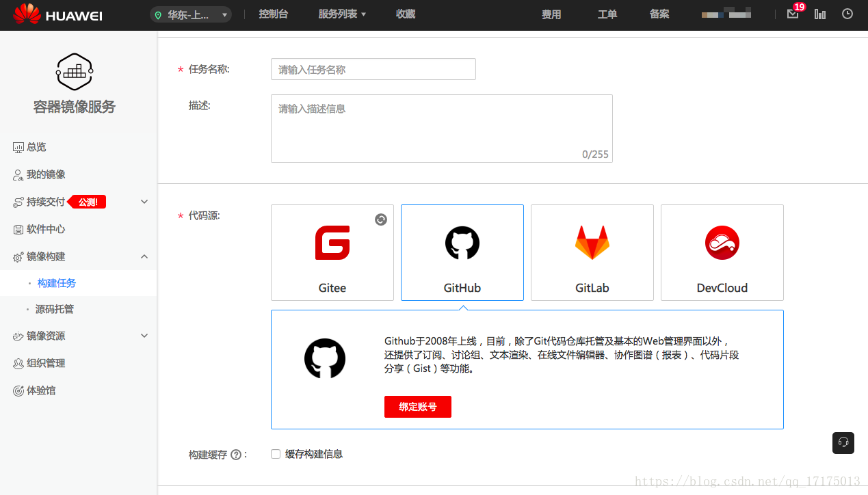Image resolution: width=868 pixels, height=495 pixels.
Task: Open the 备案 menu
Action: coord(659,14)
